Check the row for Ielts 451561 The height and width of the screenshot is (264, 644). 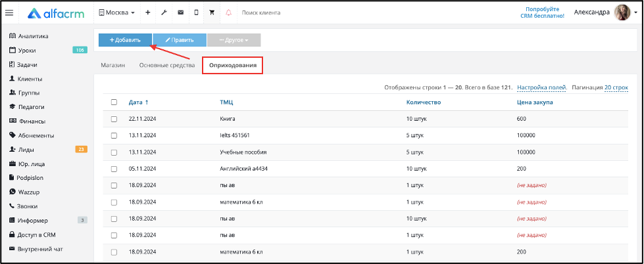[114, 135]
